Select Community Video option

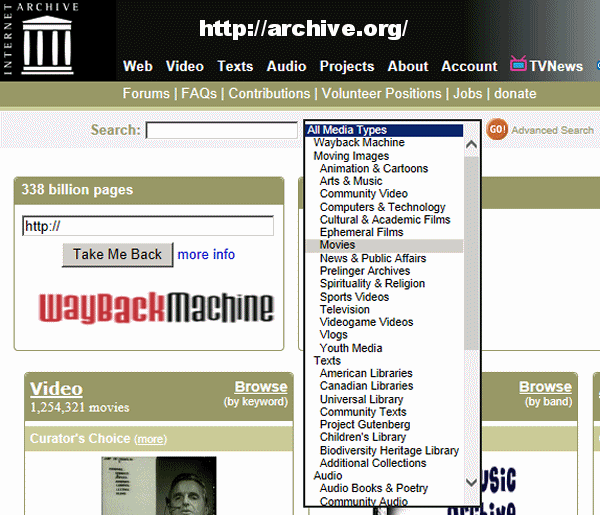tap(385, 194)
